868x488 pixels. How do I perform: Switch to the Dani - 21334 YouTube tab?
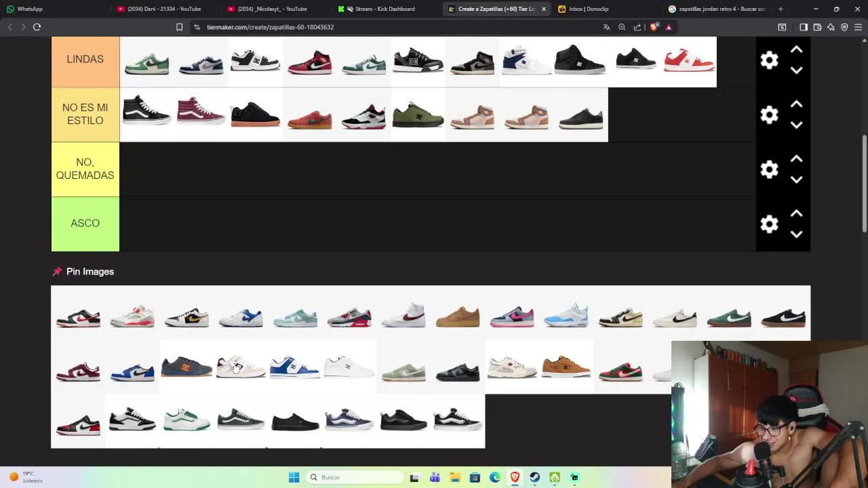[x=166, y=9]
